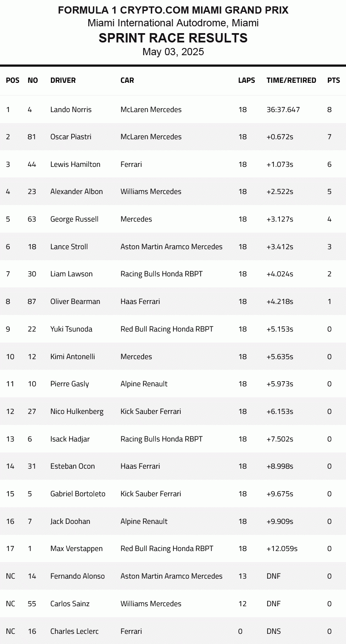Click Haas Ferrari next to Oliver Bearman

tap(140, 301)
